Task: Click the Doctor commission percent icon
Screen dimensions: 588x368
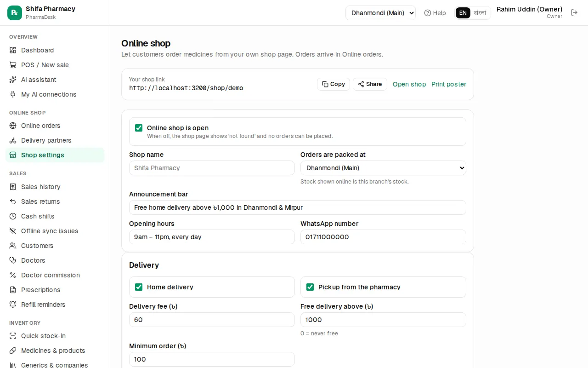Action: pyautogui.click(x=13, y=275)
